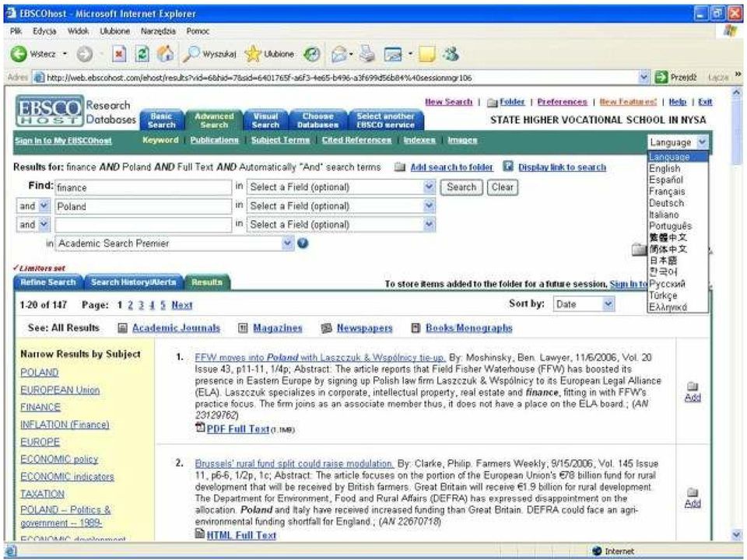
Task: Open the Search History/Alerts tab
Action: tap(133, 282)
